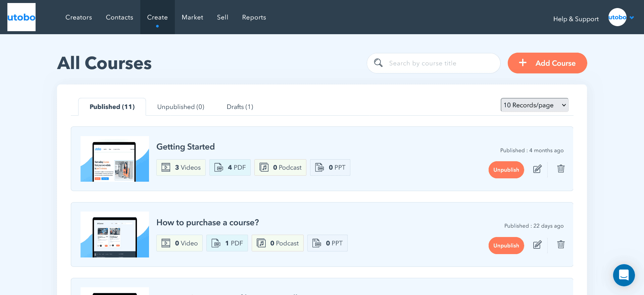Open the Sell menu

tap(222, 17)
